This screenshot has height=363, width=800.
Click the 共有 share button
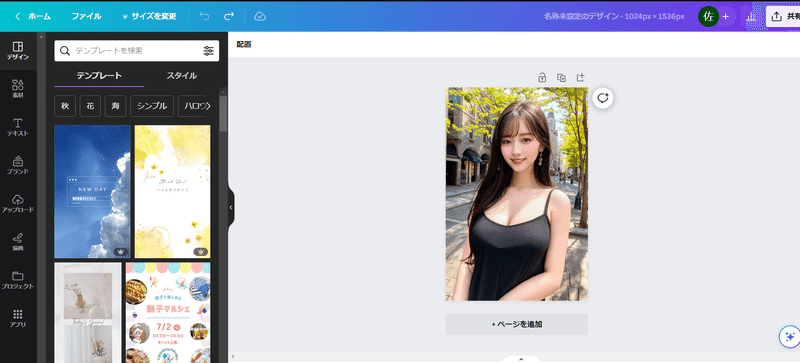783,16
